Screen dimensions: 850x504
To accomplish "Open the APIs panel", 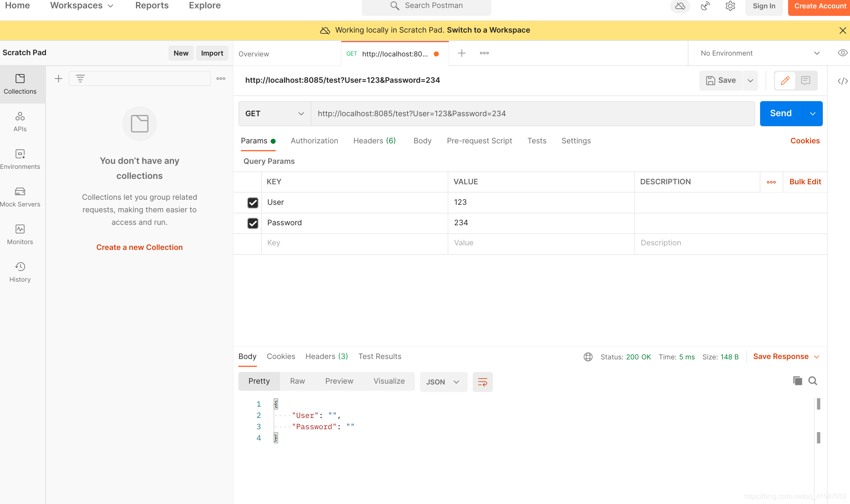I will [20, 121].
